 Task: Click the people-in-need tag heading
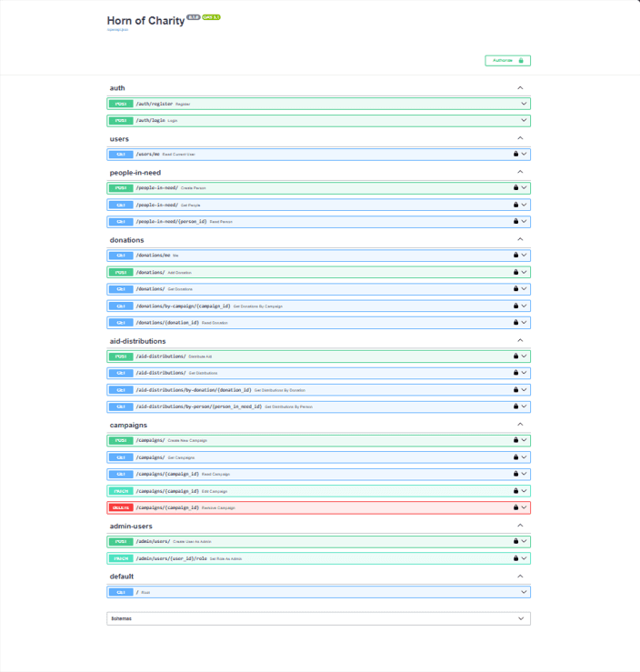[135, 173]
